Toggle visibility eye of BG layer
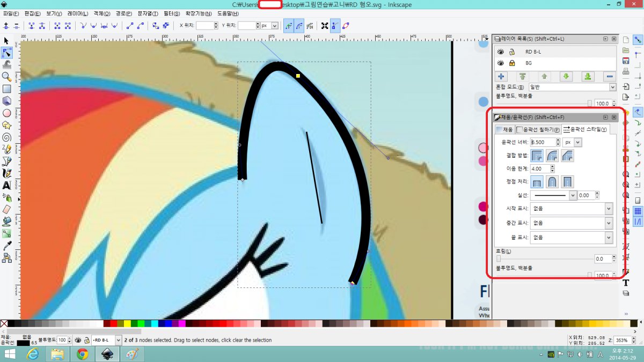Image resolution: width=644 pixels, height=362 pixels. pos(501,63)
